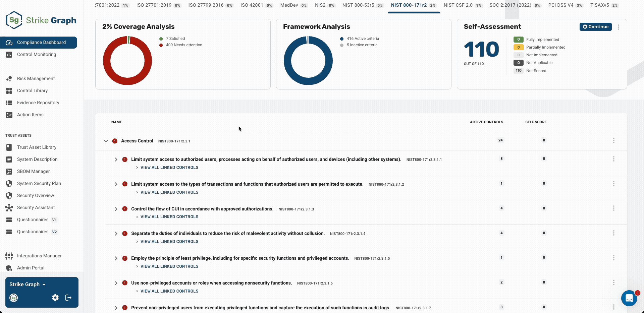Expand Separate the duties of individuals row
644x313 pixels.
(x=116, y=234)
